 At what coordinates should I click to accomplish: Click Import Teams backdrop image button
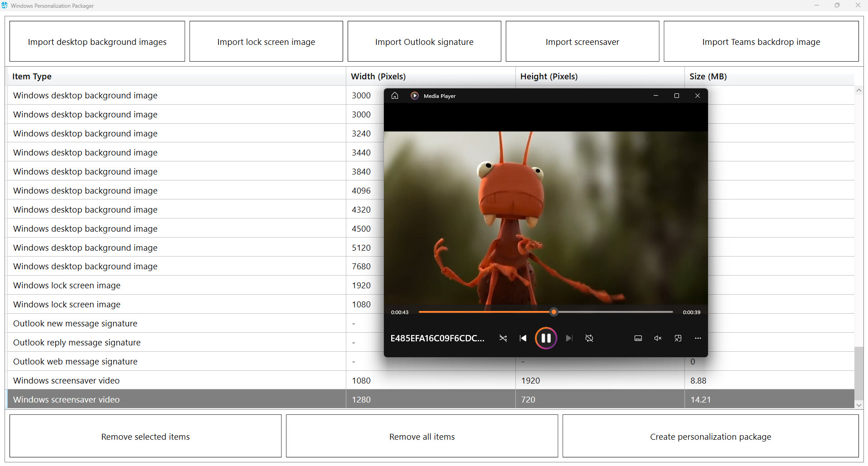pyautogui.click(x=761, y=41)
